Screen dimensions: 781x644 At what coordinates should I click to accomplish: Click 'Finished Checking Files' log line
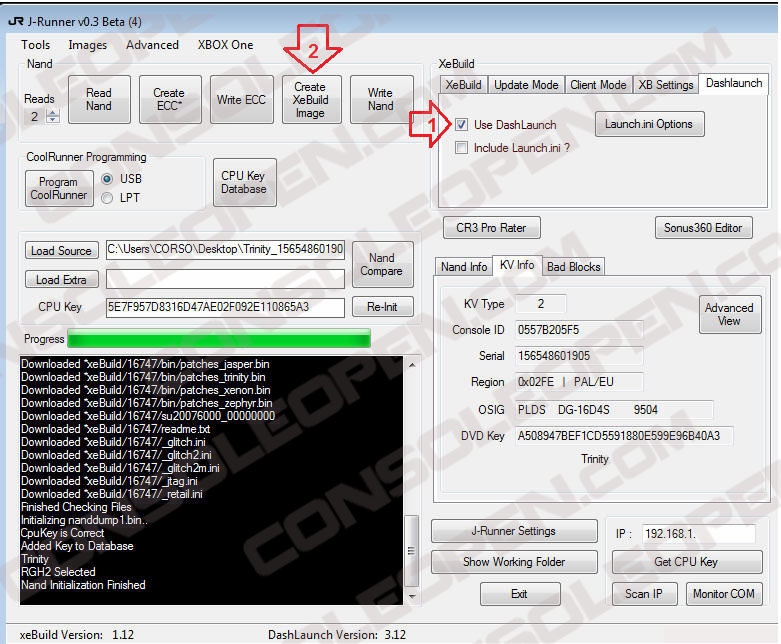click(x=76, y=507)
